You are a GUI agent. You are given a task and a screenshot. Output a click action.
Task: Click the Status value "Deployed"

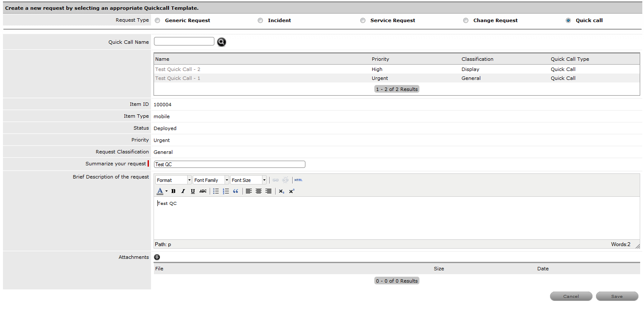click(165, 128)
